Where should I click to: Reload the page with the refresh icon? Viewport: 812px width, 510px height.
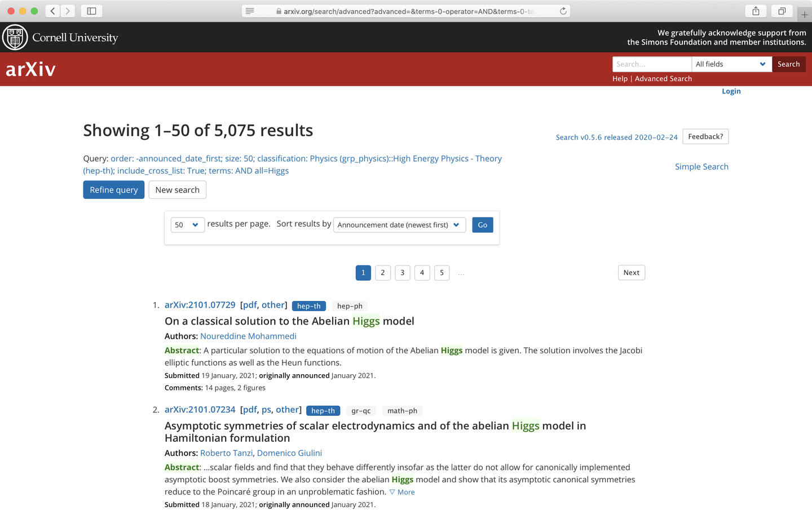[563, 11]
